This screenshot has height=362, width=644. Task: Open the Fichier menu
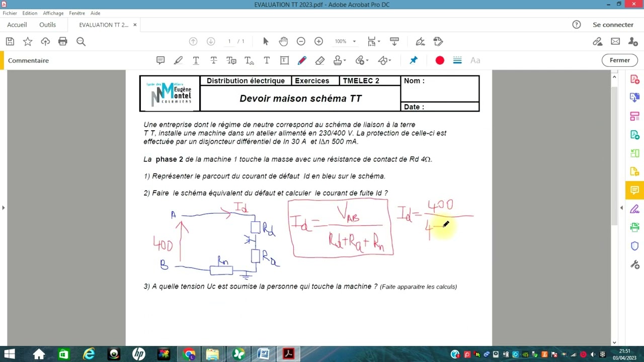click(x=10, y=13)
